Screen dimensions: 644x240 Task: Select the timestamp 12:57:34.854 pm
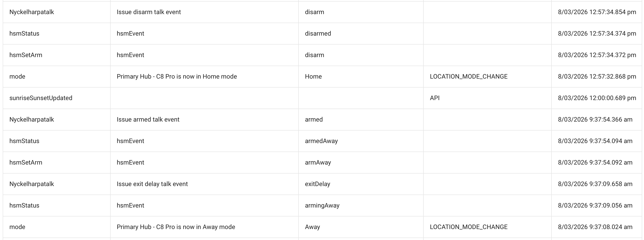click(597, 12)
